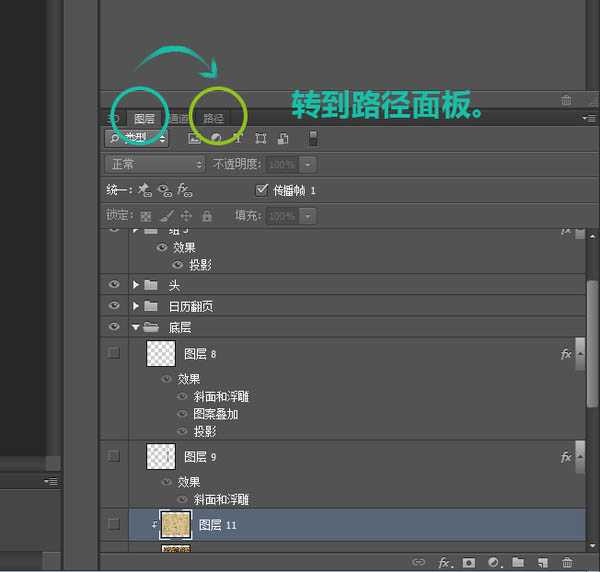The height and width of the screenshot is (572, 600).
Task: Select the 图层 11 layer name
Action: (x=217, y=525)
